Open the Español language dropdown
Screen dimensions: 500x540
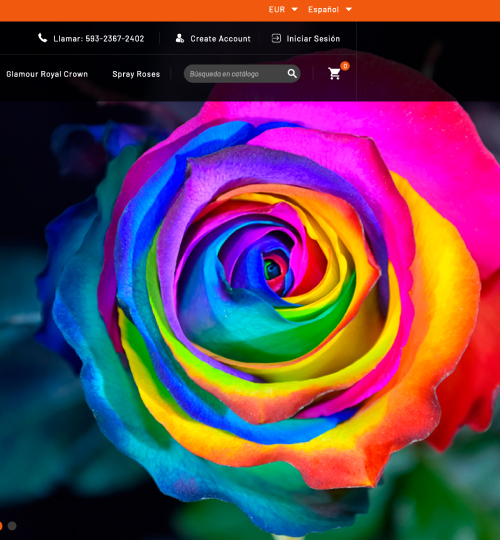coord(330,9)
